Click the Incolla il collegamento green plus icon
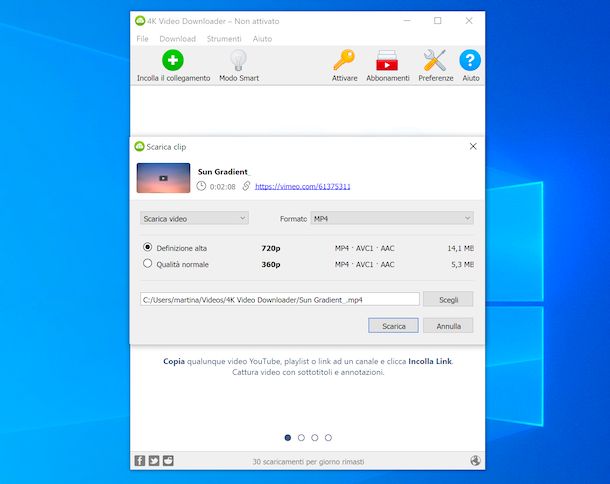The height and width of the screenshot is (484, 610). pos(173,60)
